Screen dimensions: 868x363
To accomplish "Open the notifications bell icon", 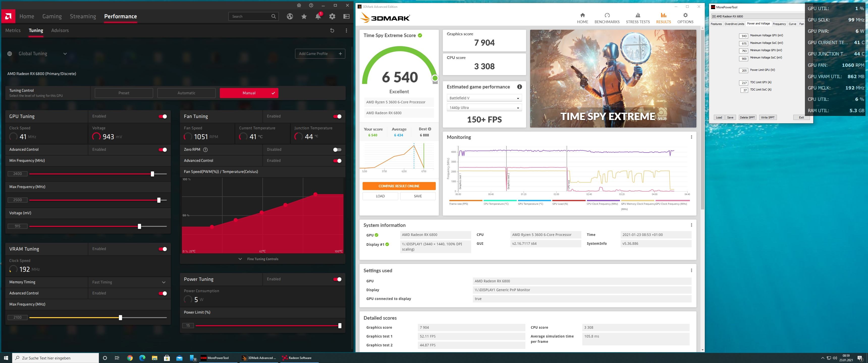I will 318,16.
